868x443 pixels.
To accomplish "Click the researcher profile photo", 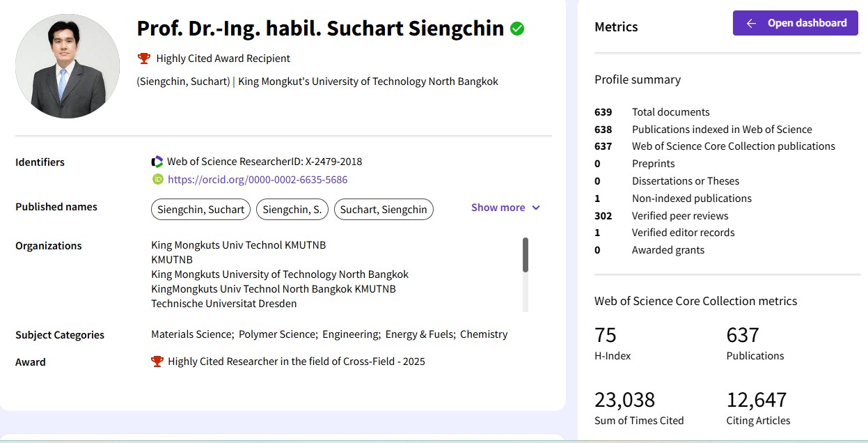I will (x=68, y=66).
